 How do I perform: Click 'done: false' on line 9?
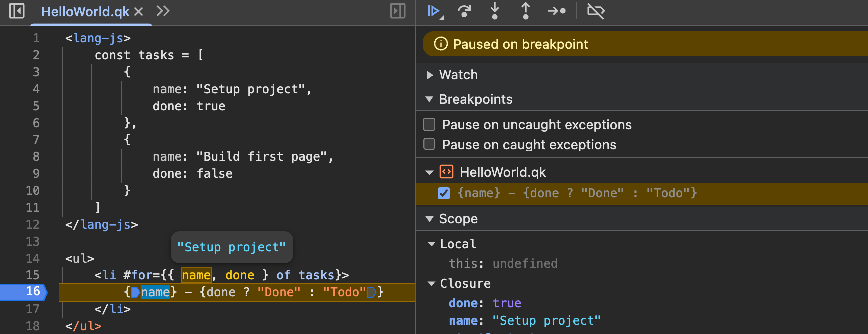coord(193,173)
